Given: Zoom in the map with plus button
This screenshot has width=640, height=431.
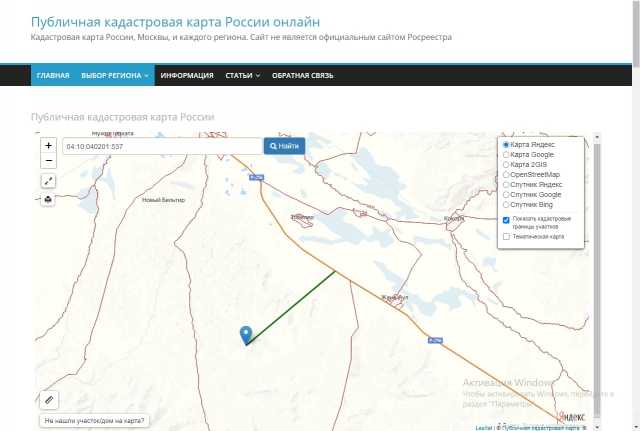Looking at the screenshot, I should (48, 145).
